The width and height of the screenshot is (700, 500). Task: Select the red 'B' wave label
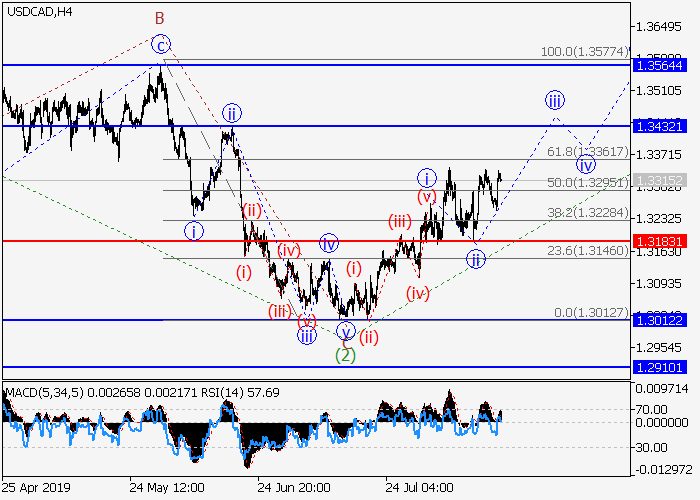point(159,18)
